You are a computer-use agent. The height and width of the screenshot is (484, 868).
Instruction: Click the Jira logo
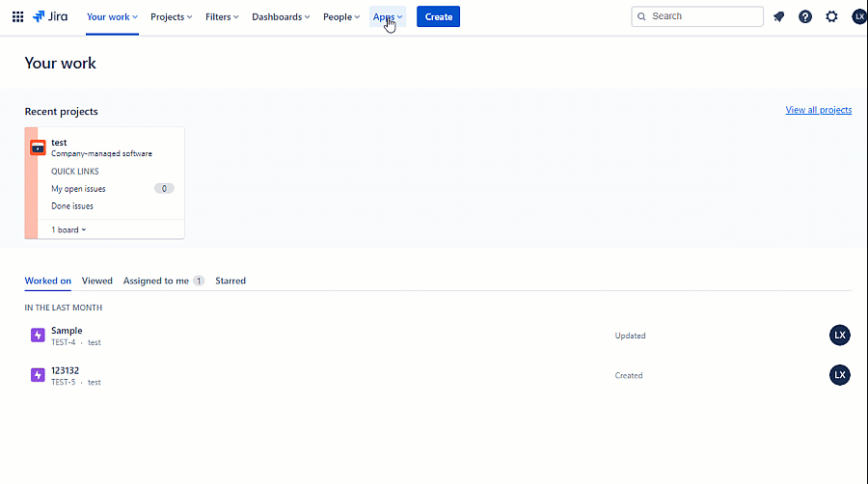[50, 16]
